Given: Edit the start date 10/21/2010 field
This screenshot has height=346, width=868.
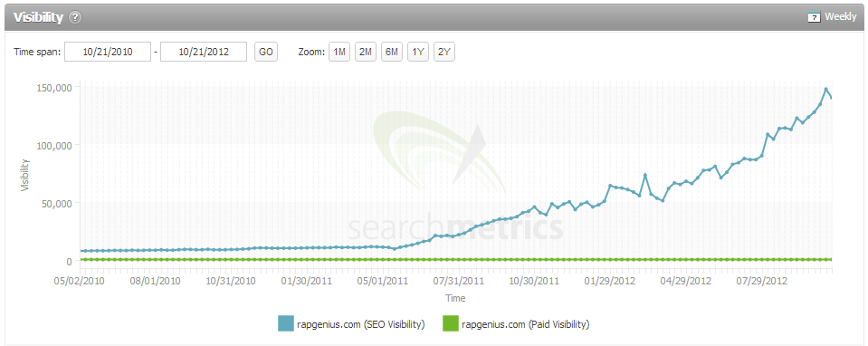Looking at the screenshot, I should click(x=108, y=52).
